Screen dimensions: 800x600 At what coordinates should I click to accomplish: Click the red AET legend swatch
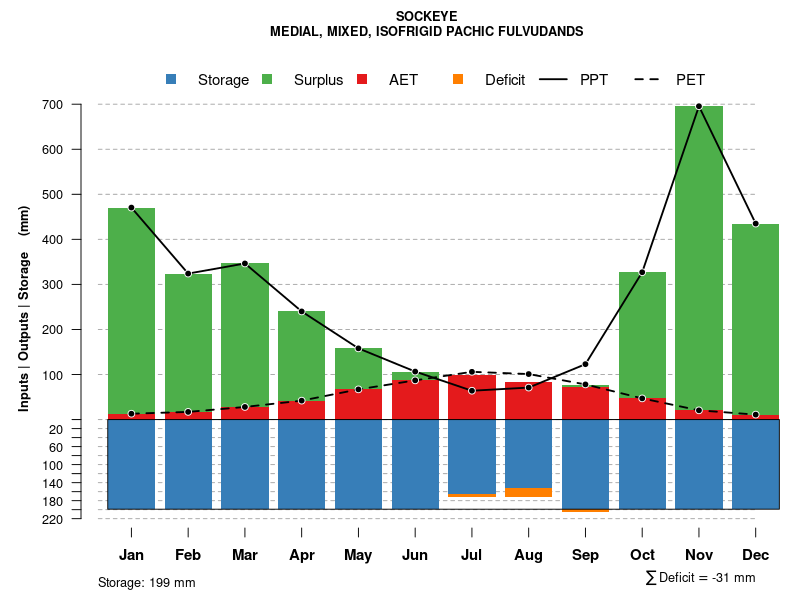tap(362, 79)
